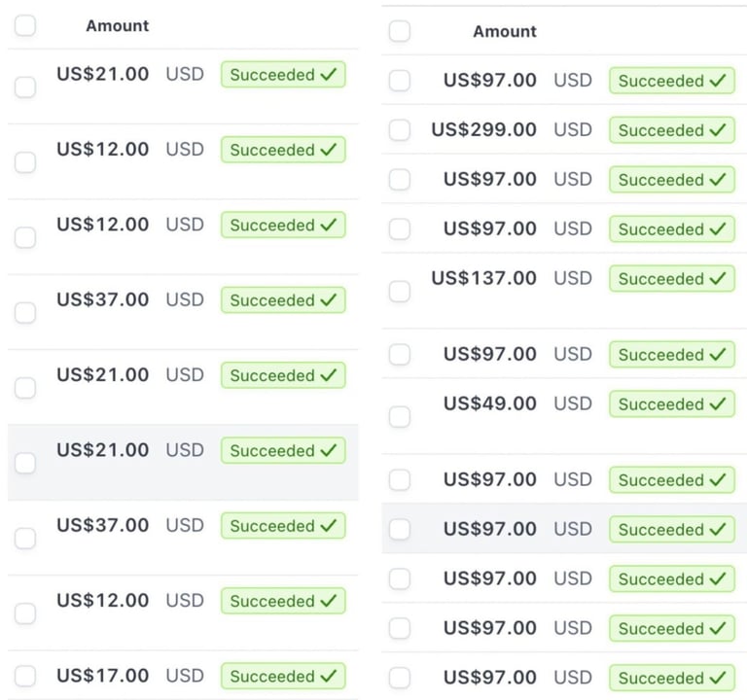
Task: Click the USD currency label on the US$49.00 row
Action: click(x=573, y=404)
